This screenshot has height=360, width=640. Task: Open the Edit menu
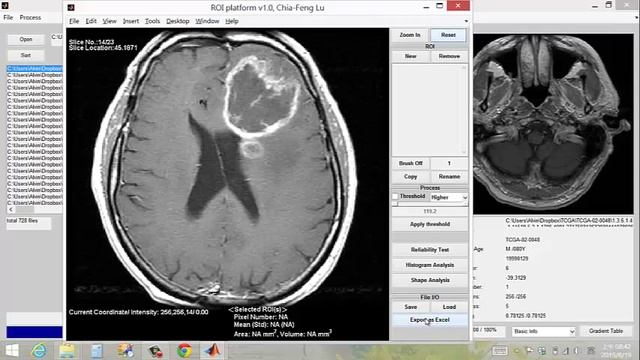[91, 21]
